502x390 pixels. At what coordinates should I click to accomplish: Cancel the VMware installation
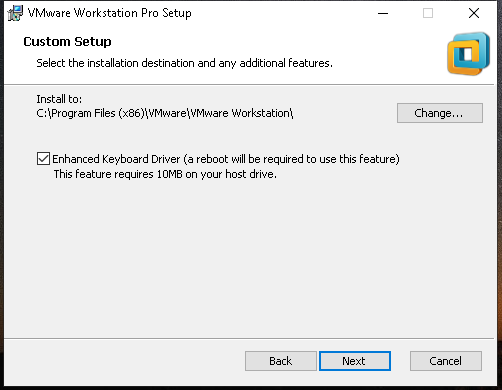tap(446, 361)
